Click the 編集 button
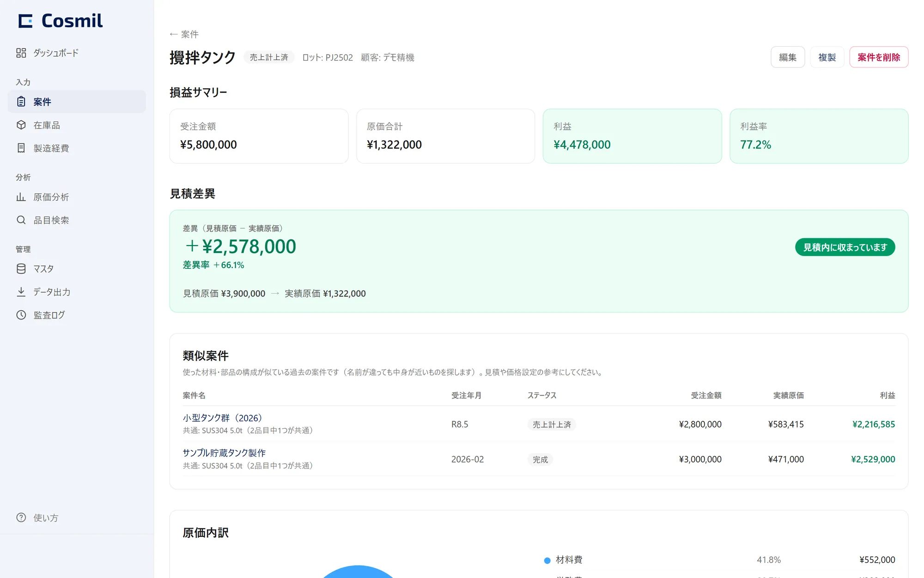The height and width of the screenshot is (578, 924). point(788,57)
